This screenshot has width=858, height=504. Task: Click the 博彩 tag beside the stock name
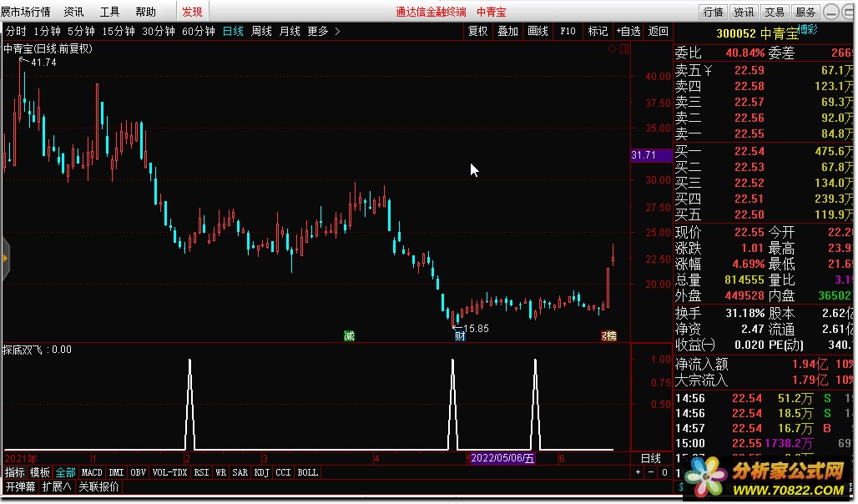[808, 29]
